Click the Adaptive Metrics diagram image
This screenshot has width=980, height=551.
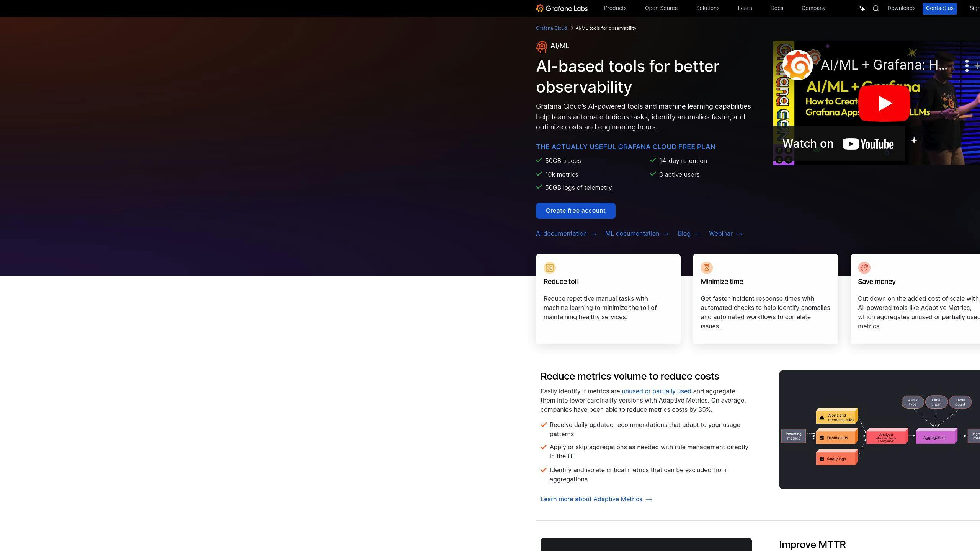tap(879, 430)
